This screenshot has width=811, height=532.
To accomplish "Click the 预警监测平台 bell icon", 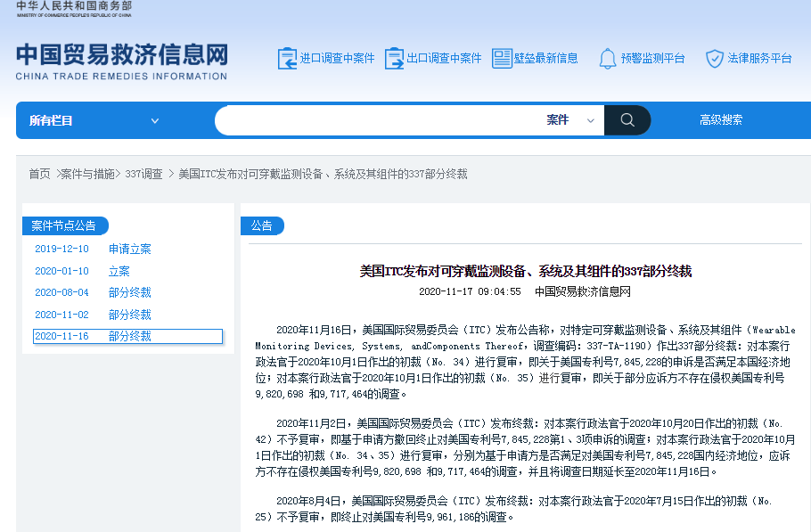I will tap(608, 59).
